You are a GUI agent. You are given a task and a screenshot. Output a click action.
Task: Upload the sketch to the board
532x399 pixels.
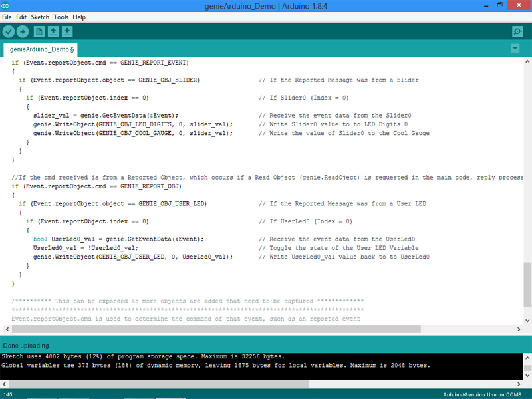click(24, 31)
